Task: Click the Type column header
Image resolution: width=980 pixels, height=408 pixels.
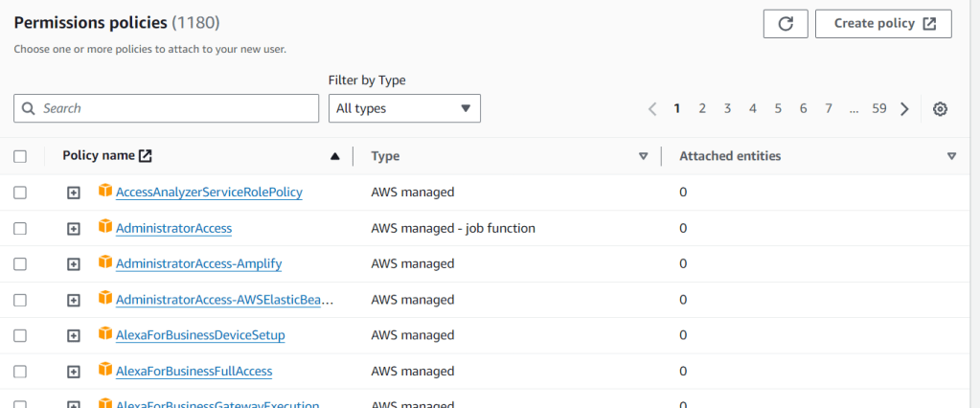Action: [386, 156]
